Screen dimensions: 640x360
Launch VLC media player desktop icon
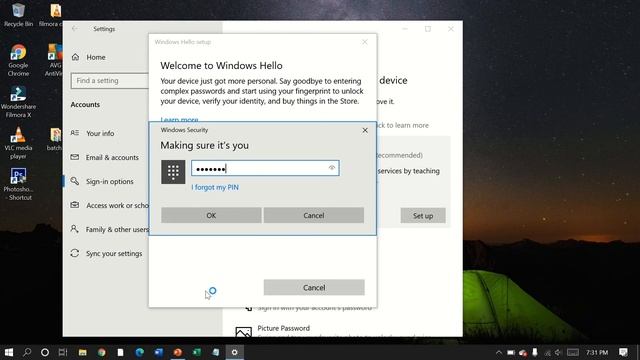click(x=18, y=143)
